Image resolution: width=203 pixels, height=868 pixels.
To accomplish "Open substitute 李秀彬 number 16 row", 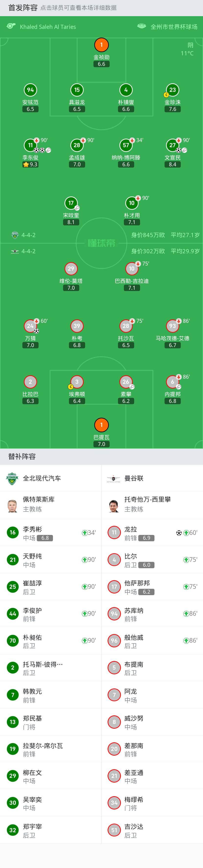I will pyautogui.click(x=51, y=533).
